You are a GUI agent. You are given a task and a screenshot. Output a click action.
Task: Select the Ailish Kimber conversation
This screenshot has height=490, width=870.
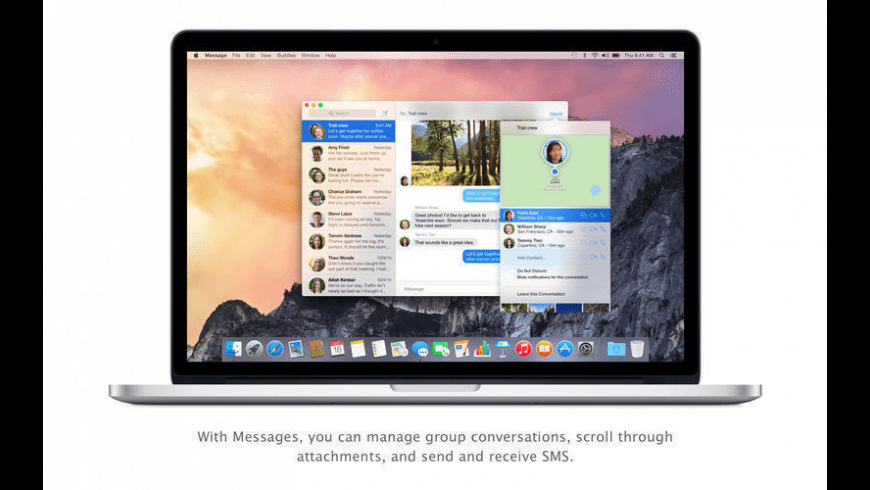pyautogui.click(x=348, y=285)
